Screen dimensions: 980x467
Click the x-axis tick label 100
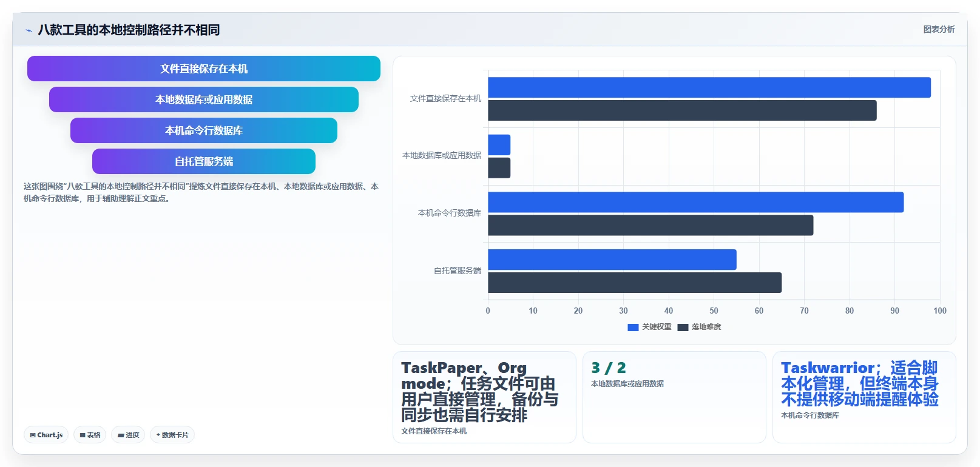pyautogui.click(x=940, y=311)
